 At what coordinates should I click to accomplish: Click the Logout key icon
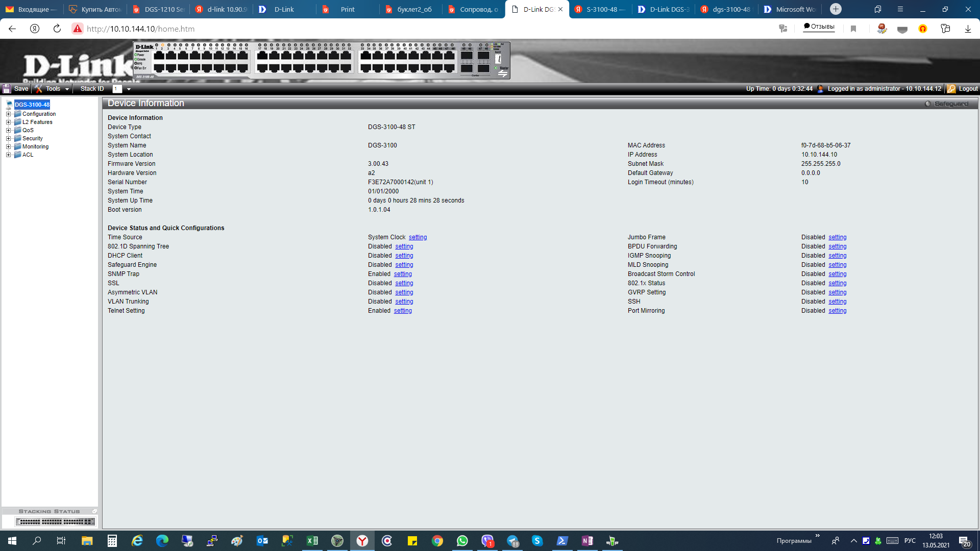[951, 89]
